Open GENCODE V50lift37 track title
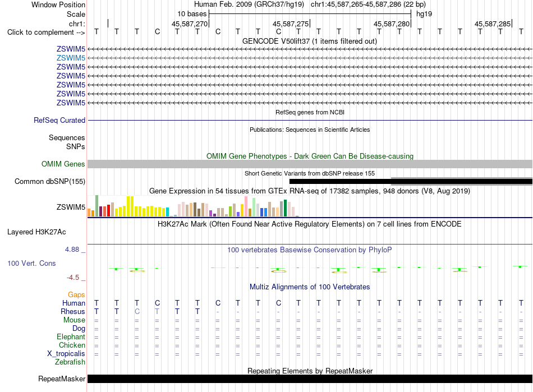Viewport: 533px width, 392px height. (310, 41)
